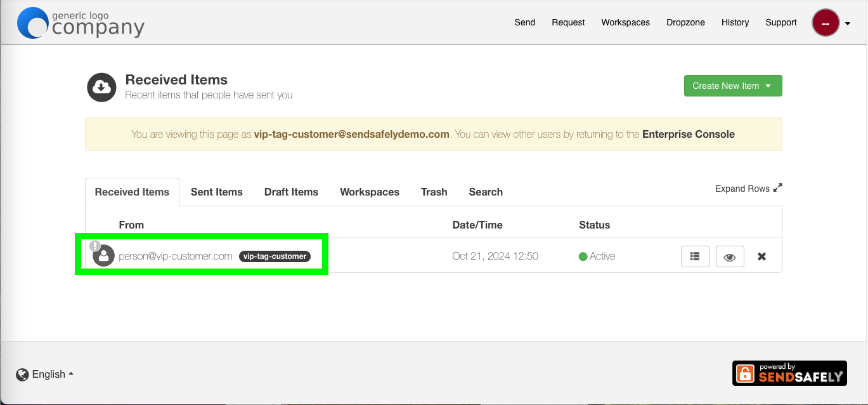Switch to the Sent Items tab
868x405 pixels.
click(x=217, y=192)
